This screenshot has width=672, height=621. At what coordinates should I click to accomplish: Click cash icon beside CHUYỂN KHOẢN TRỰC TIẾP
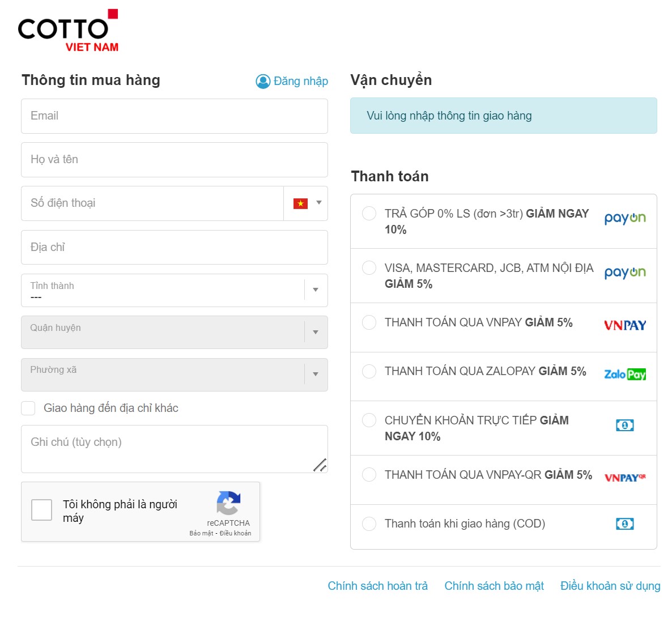coord(625,425)
